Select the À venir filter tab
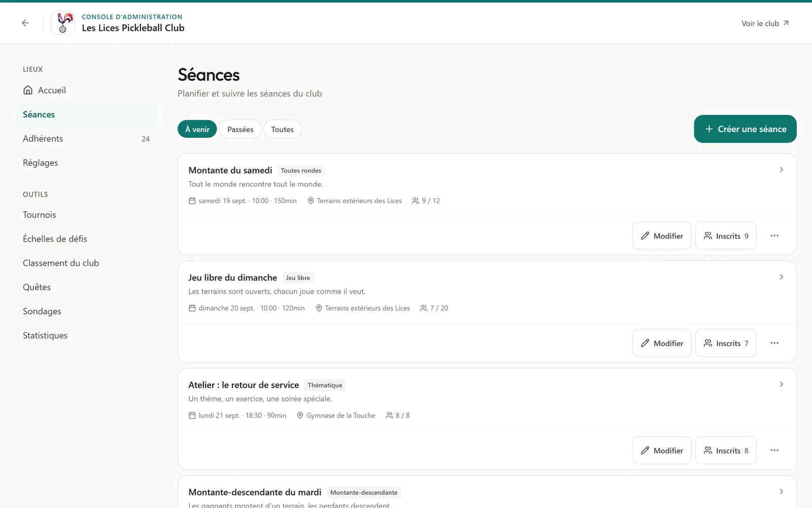The width and height of the screenshot is (812, 508). (x=197, y=129)
